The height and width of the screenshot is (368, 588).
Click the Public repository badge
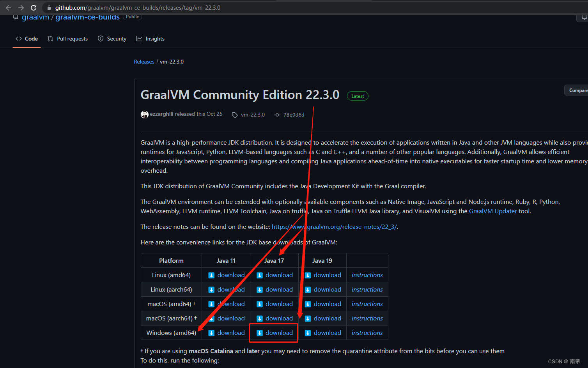coord(132,17)
